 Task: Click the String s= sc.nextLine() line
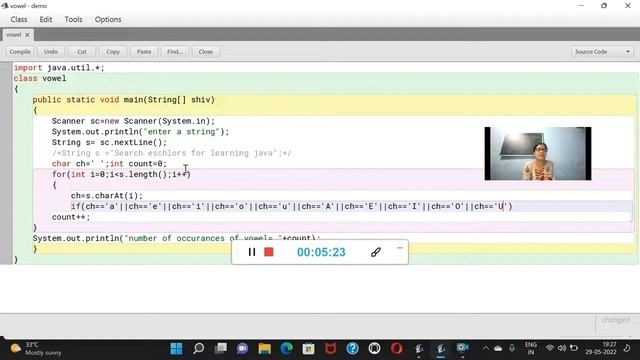point(109,142)
